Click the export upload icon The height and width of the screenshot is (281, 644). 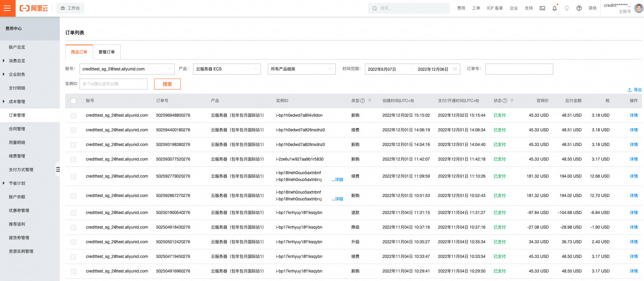pyautogui.click(x=630, y=90)
